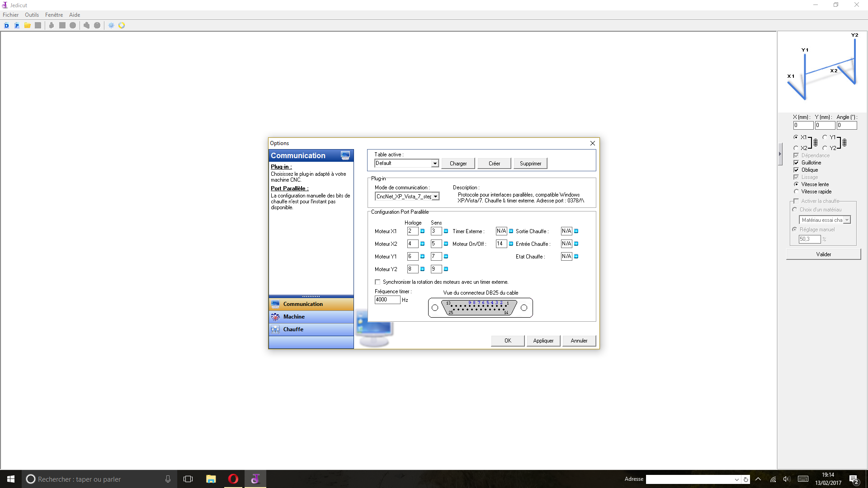The image size is (868, 488).
Task: Click the Appliquer button
Action: (x=543, y=341)
